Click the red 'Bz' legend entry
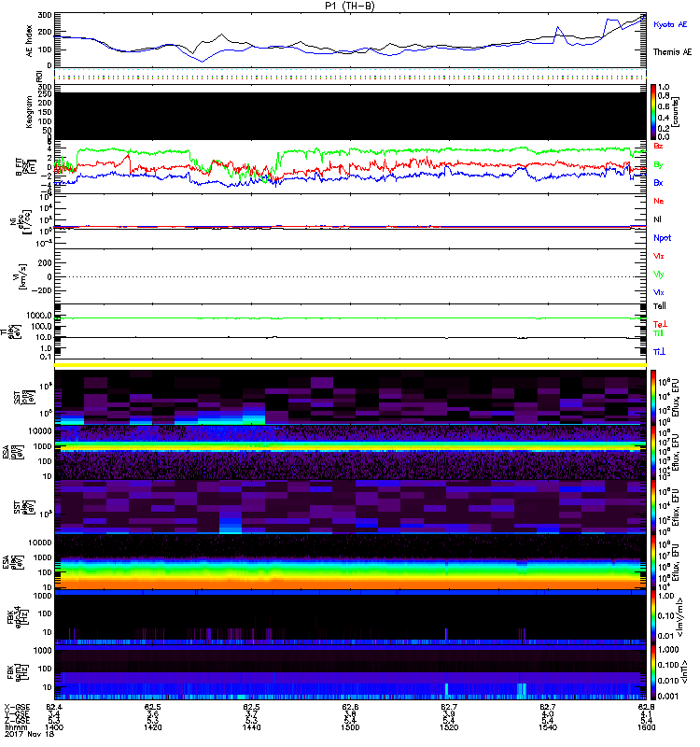This screenshot has height=747, width=700. [659, 146]
